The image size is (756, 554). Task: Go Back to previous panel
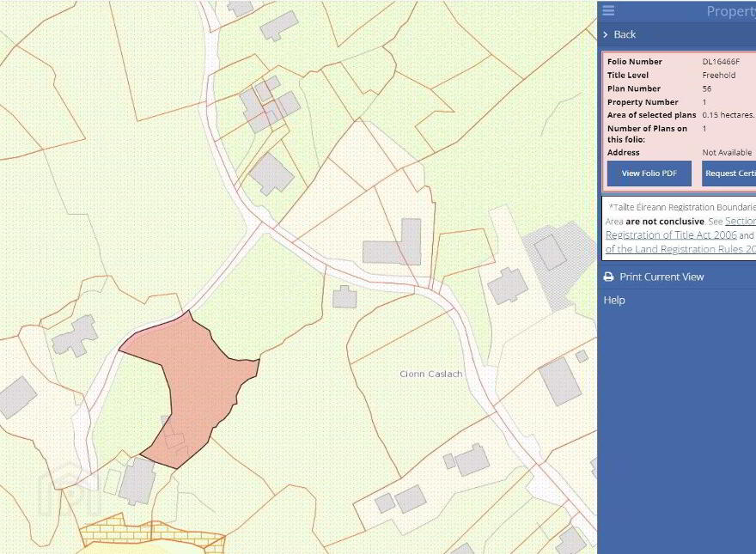click(625, 34)
